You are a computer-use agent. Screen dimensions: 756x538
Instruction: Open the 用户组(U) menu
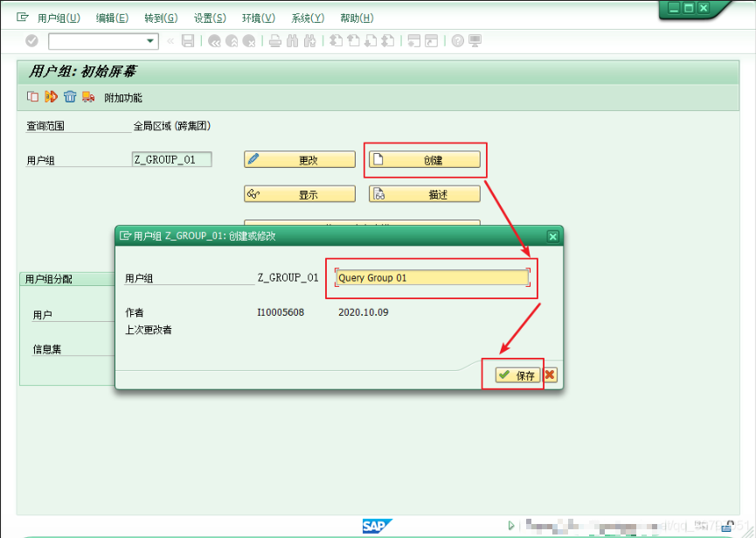tap(59, 17)
